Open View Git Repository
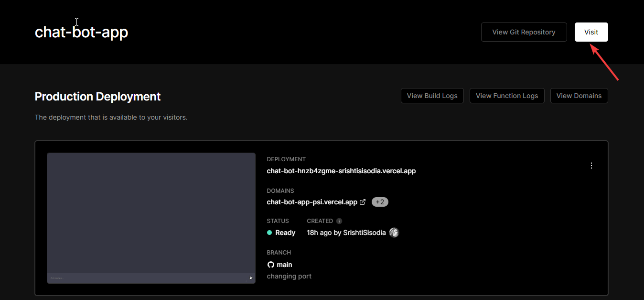 pos(524,32)
